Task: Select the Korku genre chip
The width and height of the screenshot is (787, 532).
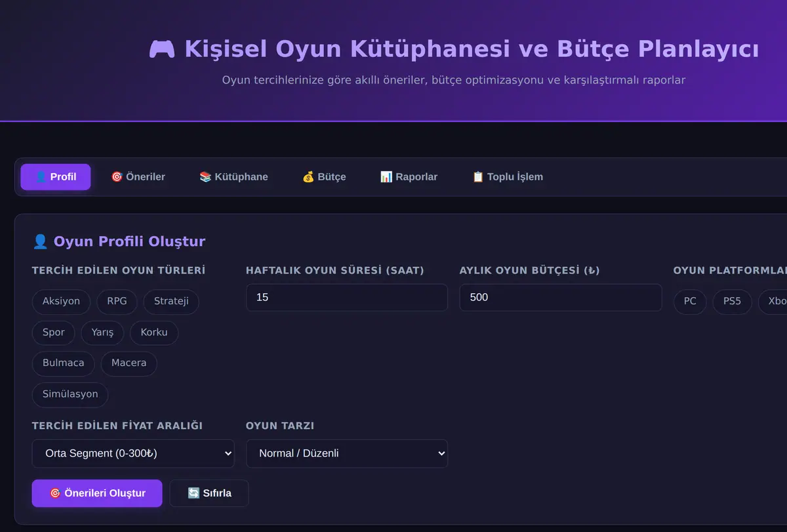Action: pos(154,332)
